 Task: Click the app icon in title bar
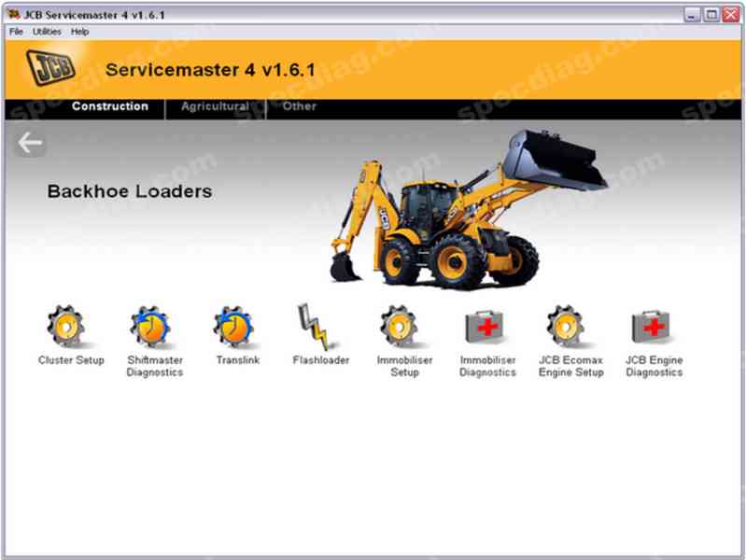(x=14, y=14)
